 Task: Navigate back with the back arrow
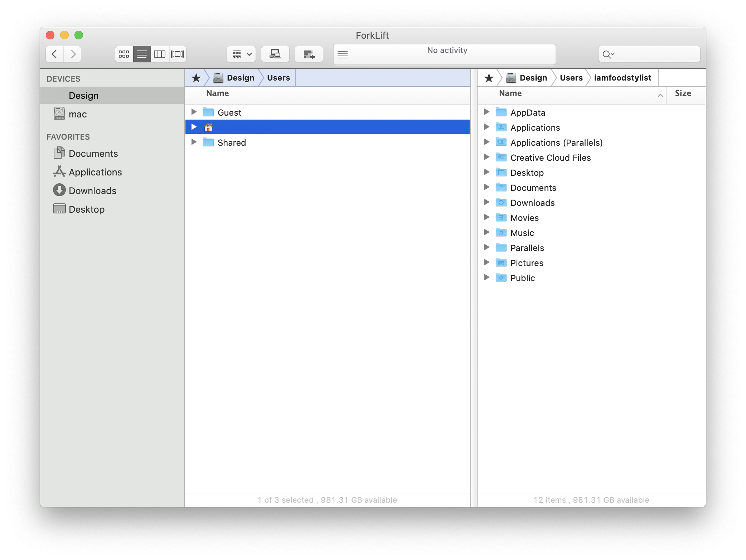click(x=55, y=54)
